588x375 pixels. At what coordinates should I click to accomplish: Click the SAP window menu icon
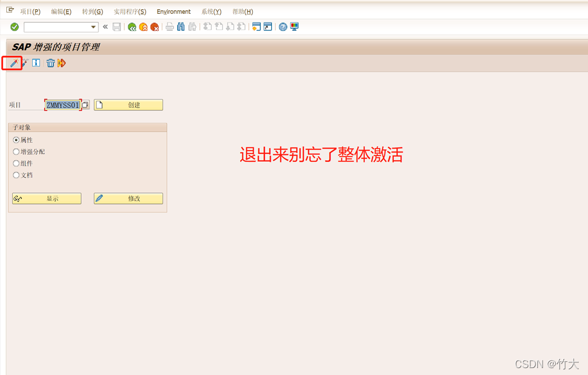coord(10,10)
